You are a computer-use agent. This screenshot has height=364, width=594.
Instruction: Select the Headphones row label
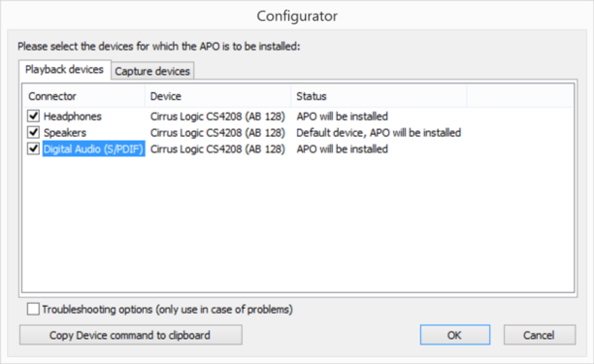click(x=72, y=116)
